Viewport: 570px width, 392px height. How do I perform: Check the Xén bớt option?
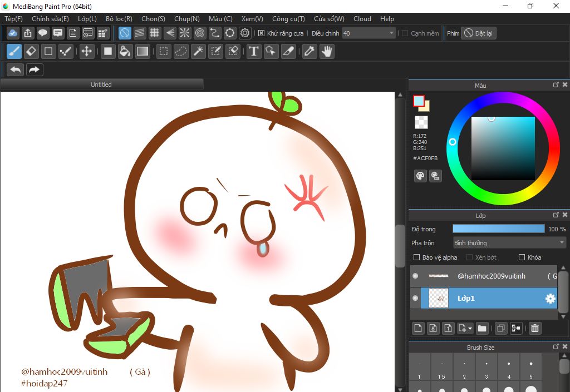pos(469,257)
